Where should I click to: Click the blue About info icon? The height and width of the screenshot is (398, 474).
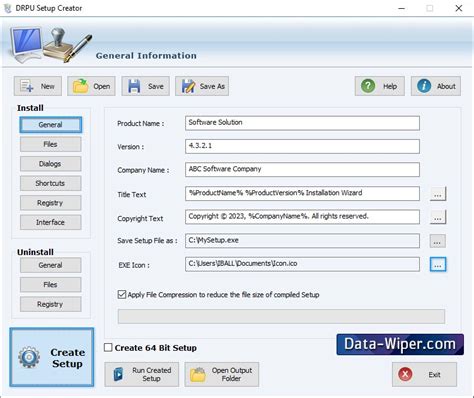(424, 86)
